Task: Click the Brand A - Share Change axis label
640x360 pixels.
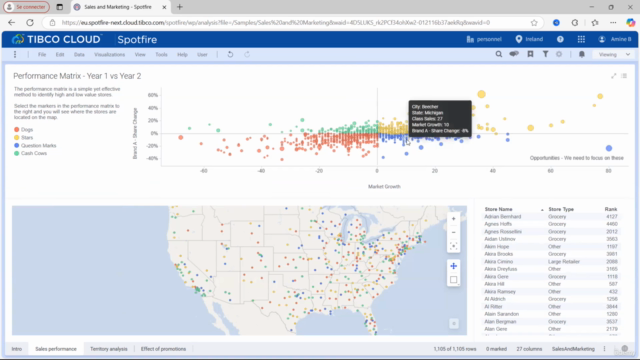Action: pyautogui.click(x=135, y=133)
